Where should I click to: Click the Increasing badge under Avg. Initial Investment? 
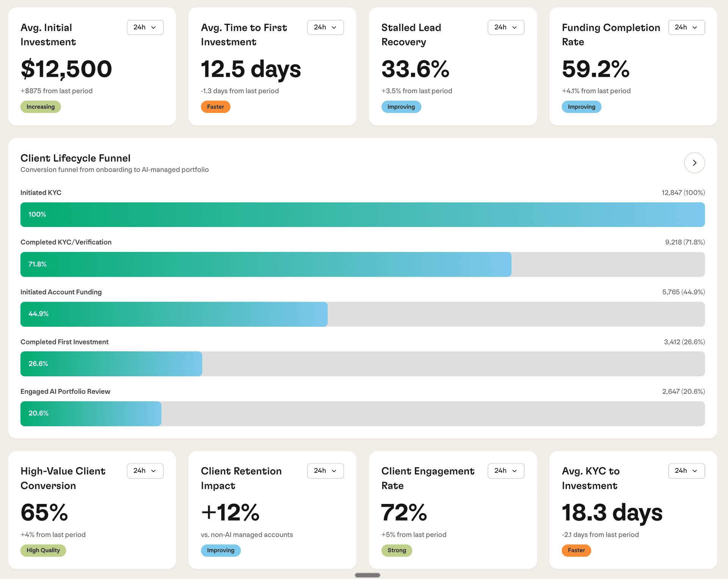point(40,106)
